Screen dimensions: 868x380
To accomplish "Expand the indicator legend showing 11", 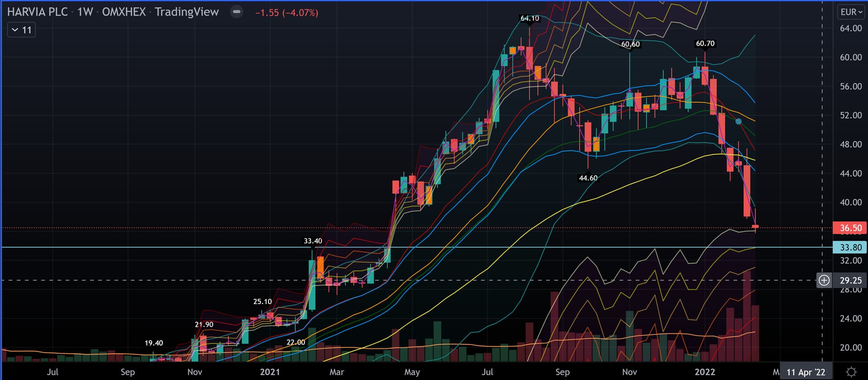I will 21,30.
